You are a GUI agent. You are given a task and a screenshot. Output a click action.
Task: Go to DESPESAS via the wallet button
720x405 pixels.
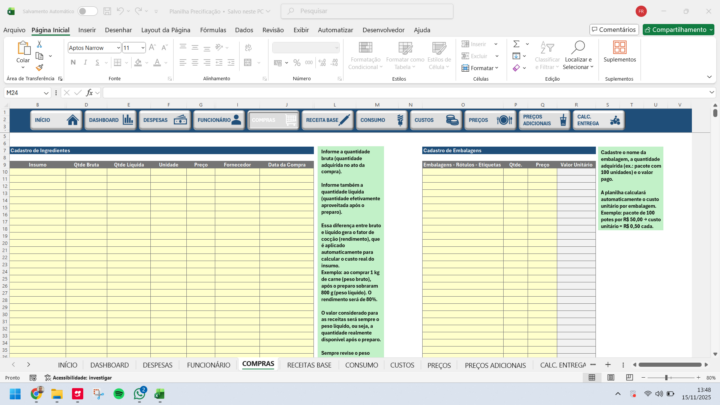tap(164, 120)
